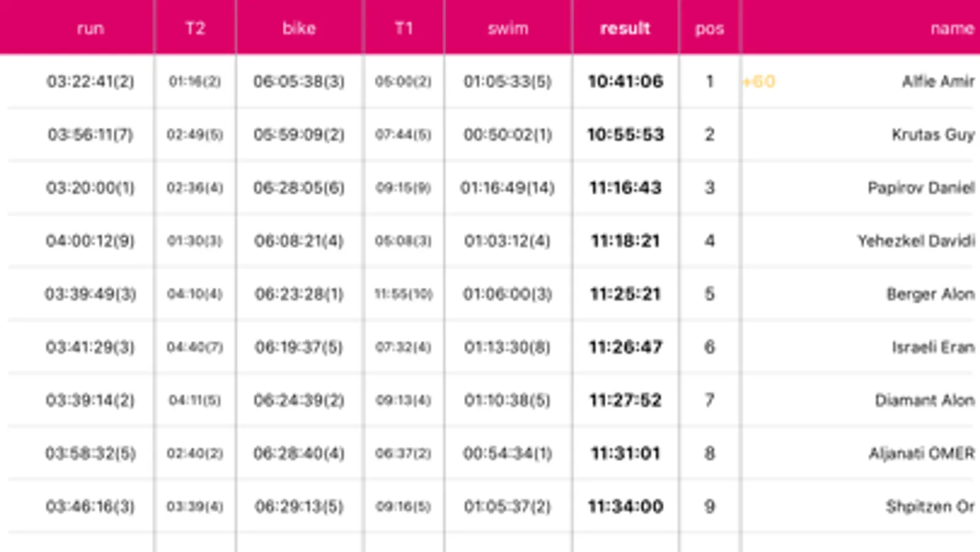This screenshot has height=552, width=980.
Task: Select Yehezkel Davidi in the list
Action: (x=916, y=241)
